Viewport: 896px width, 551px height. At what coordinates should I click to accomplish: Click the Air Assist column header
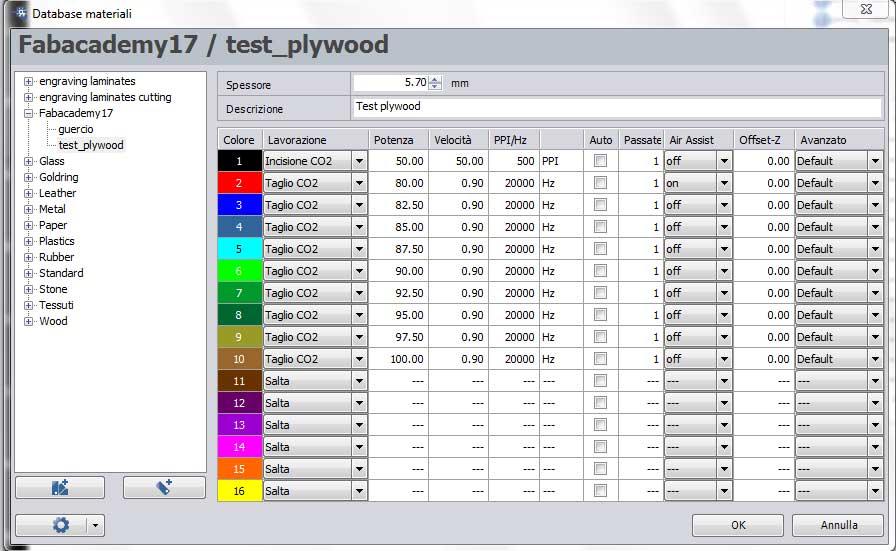click(698, 140)
